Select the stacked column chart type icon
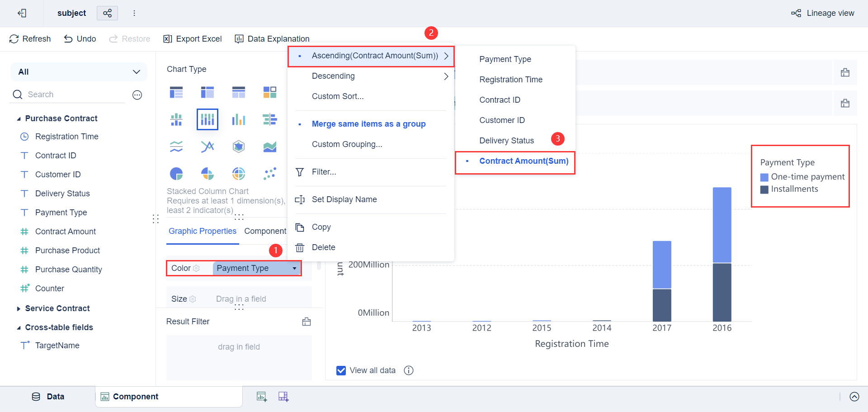 [208, 119]
